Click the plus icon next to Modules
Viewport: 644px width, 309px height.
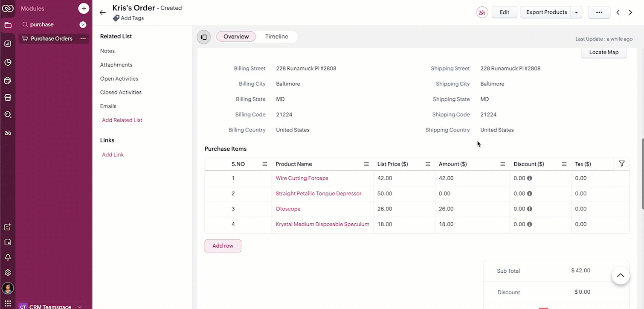pos(84,8)
